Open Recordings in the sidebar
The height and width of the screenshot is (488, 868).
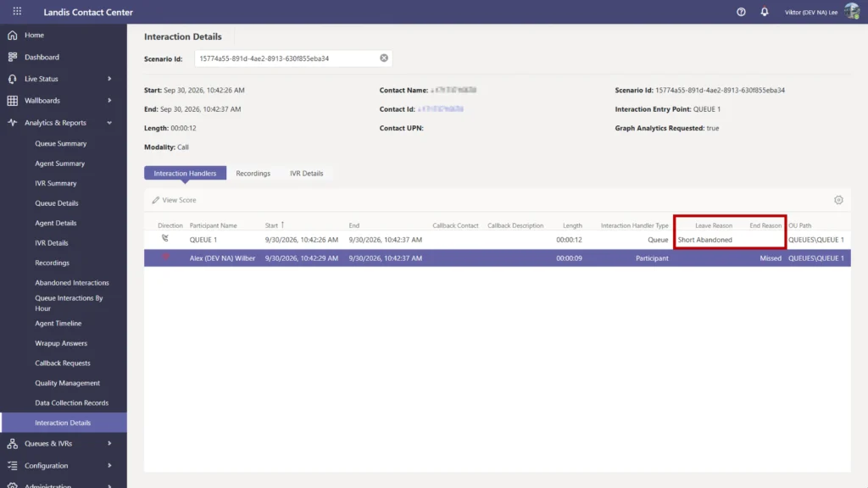pyautogui.click(x=52, y=263)
